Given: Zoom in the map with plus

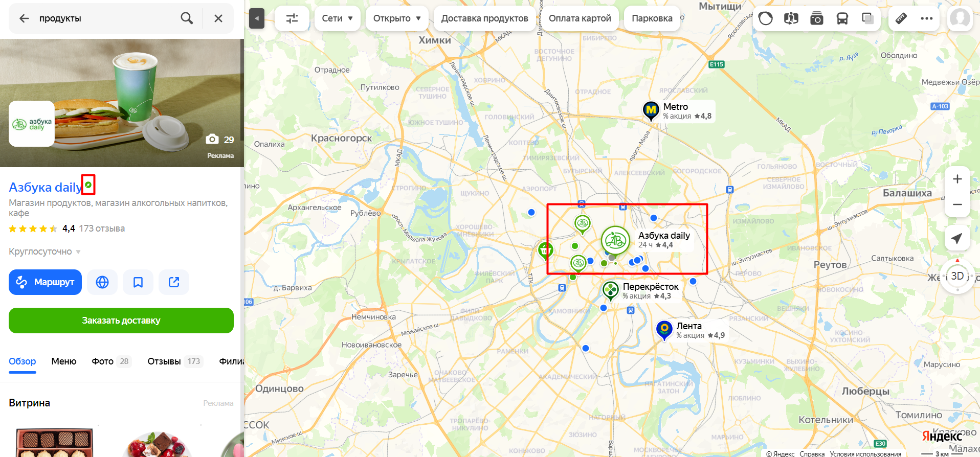Looking at the screenshot, I should (957, 179).
